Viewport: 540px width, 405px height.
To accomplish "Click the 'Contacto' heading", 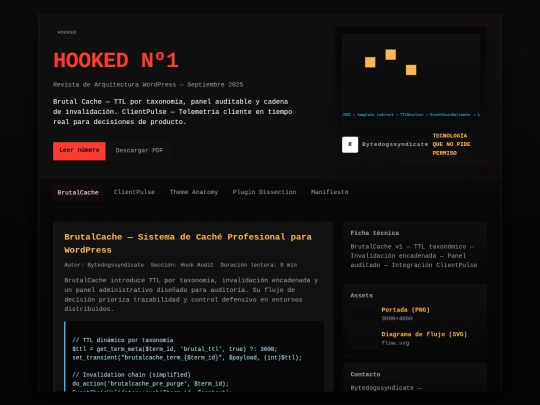I will coord(365,374).
